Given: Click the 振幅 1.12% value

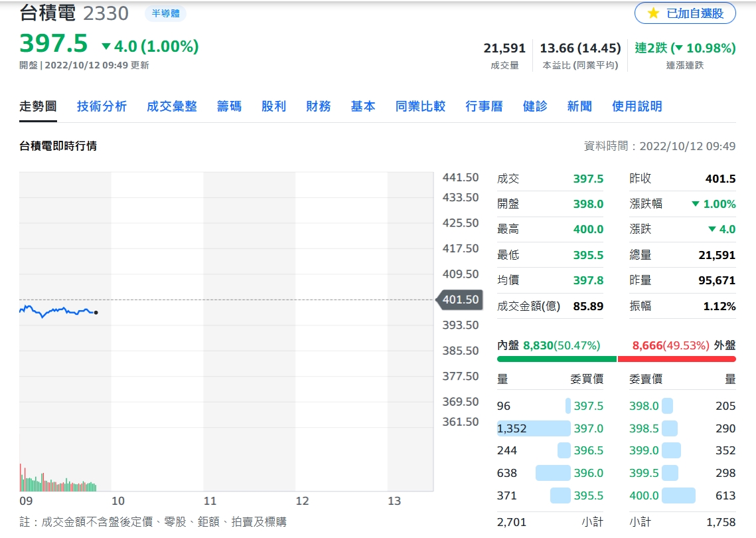Looking at the screenshot, I should [x=719, y=306].
